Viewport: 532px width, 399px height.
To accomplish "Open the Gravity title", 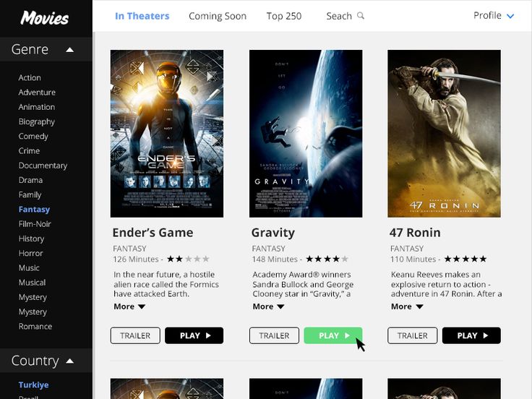I will click(273, 233).
